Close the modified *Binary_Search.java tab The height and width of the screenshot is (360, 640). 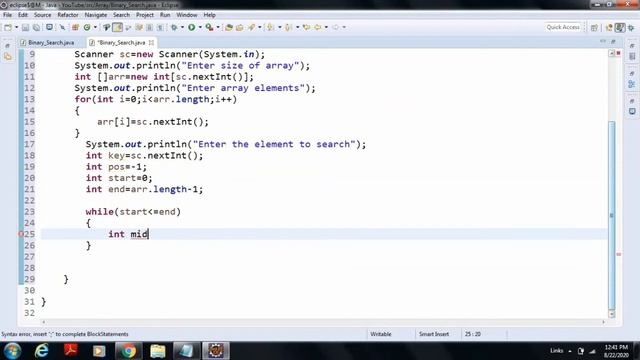[x=151, y=42]
